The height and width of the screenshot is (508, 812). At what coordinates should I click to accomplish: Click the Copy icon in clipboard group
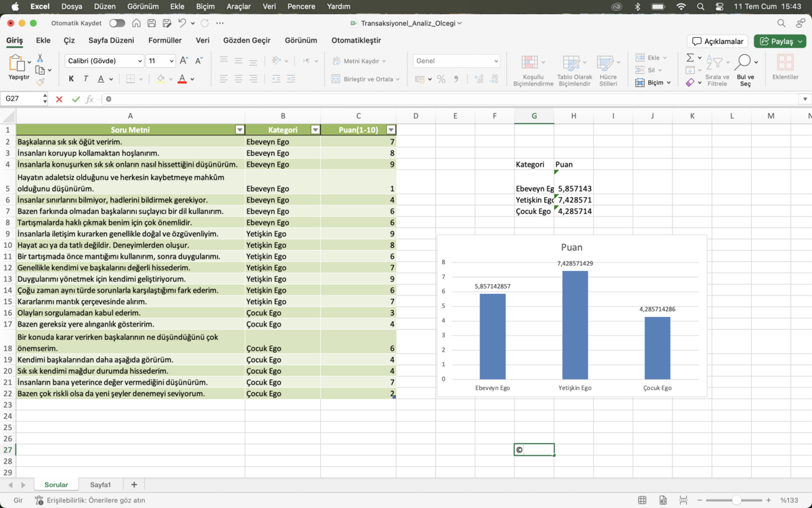coord(40,70)
